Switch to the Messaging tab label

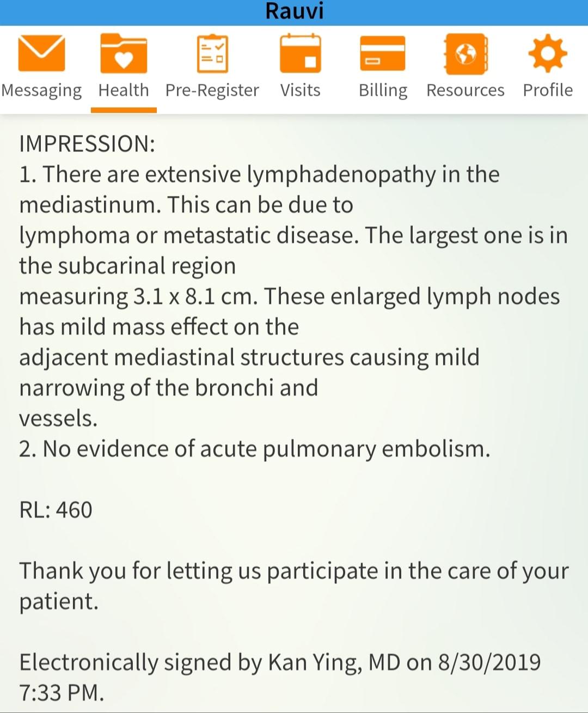(41, 90)
